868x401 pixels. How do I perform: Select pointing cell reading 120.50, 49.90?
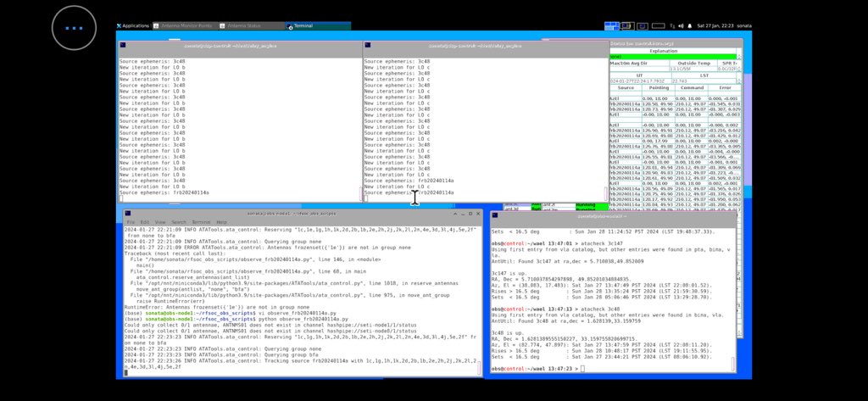coord(658,103)
